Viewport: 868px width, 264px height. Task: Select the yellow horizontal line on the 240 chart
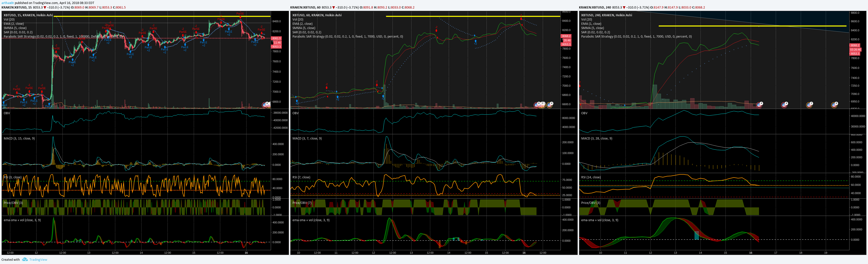(x=752, y=26)
